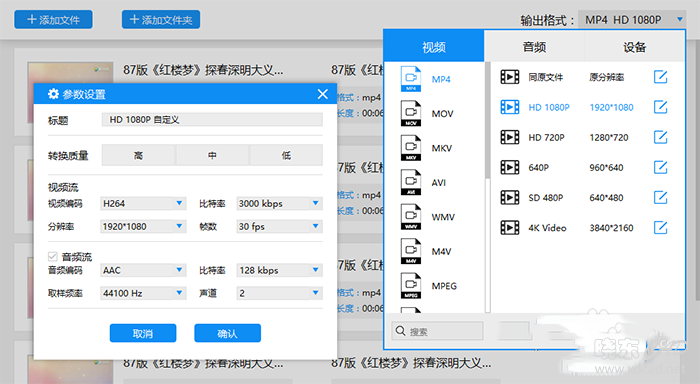Click the search magnifier icon
700x384 pixels.
pyautogui.click(x=400, y=331)
